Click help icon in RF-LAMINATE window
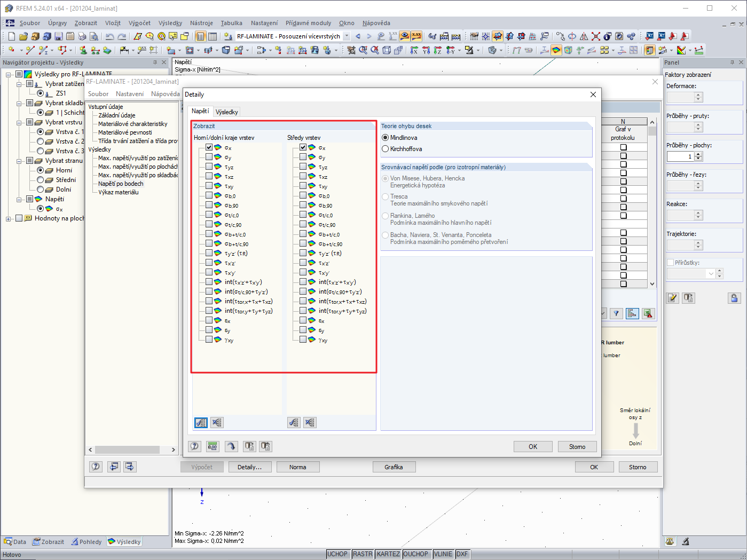The height and width of the screenshot is (560, 747). tap(96, 467)
